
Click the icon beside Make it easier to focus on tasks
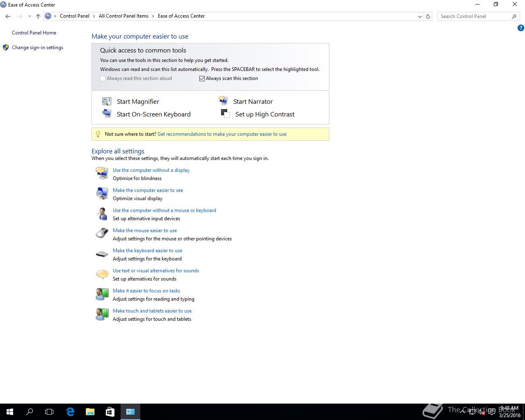tap(102, 294)
